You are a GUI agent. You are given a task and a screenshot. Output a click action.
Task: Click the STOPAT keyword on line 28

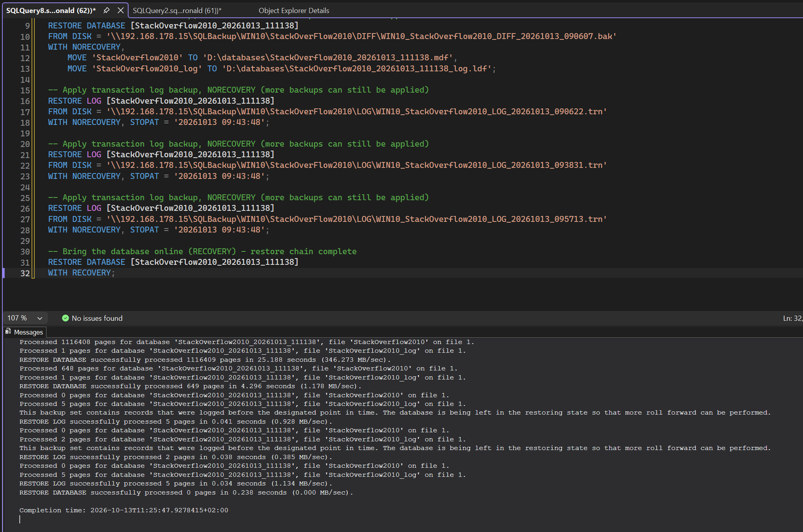click(x=145, y=230)
